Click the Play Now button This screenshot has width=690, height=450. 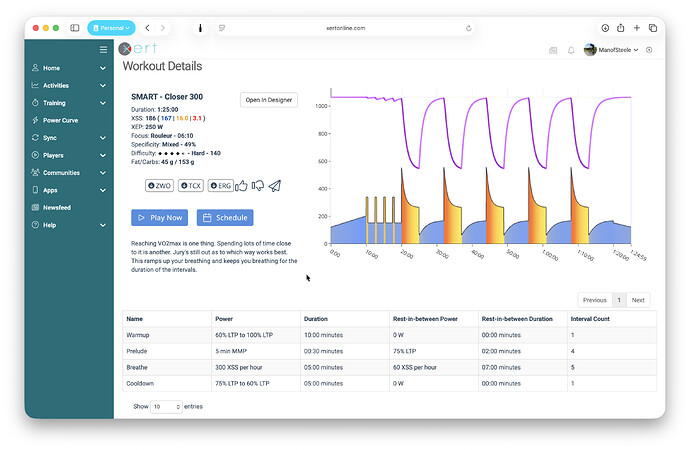tap(159, 217)
